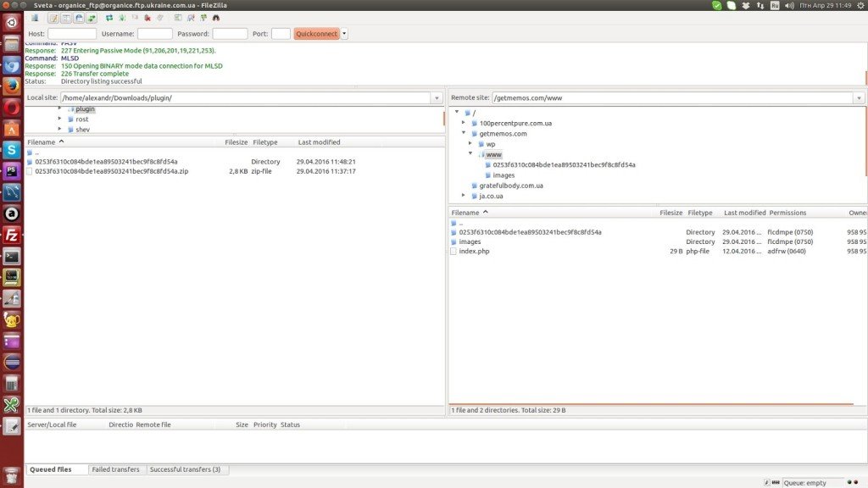
Task: Focus the Password input field
Action: 230,34
